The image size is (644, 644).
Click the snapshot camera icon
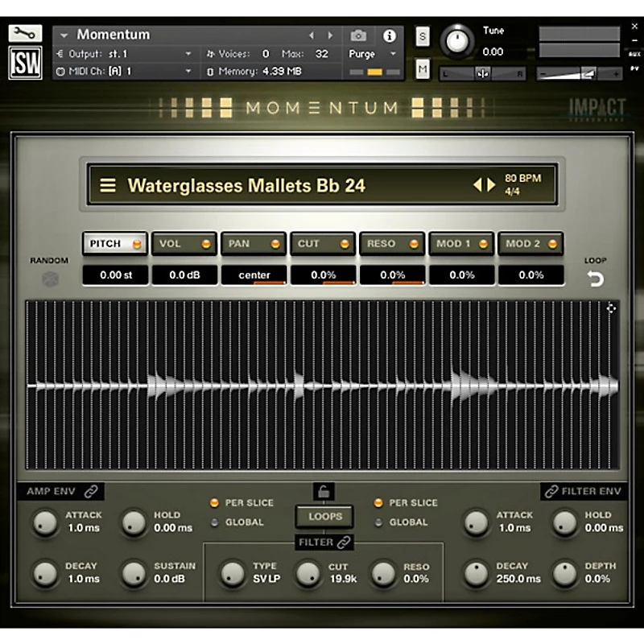point(357,36)
